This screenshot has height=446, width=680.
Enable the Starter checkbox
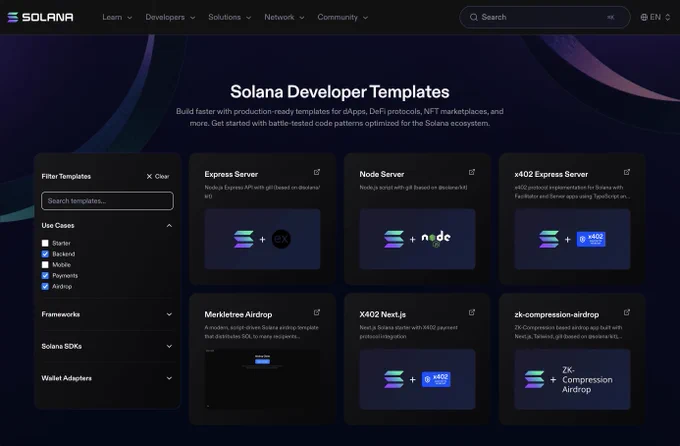coord(45,243)
